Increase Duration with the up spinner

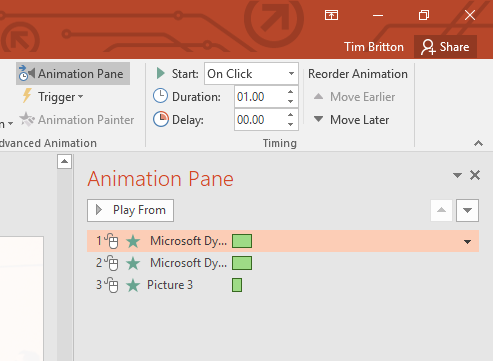click(x=290, y=92)
